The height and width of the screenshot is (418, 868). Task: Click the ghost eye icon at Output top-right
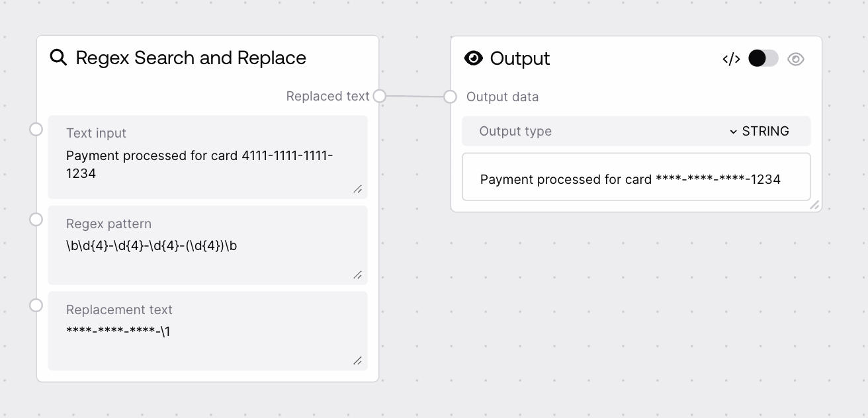[x=796, y=59]
